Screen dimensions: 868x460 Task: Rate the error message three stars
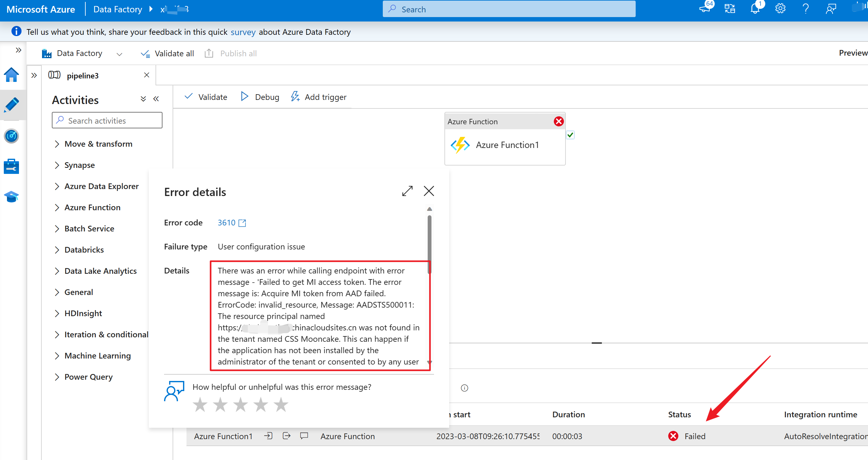[x=240, y=404]
